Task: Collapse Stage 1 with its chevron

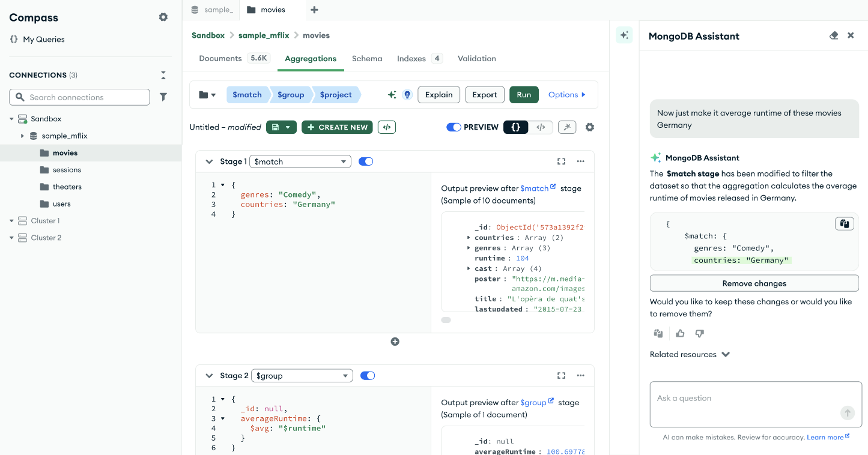Action: 209,161
